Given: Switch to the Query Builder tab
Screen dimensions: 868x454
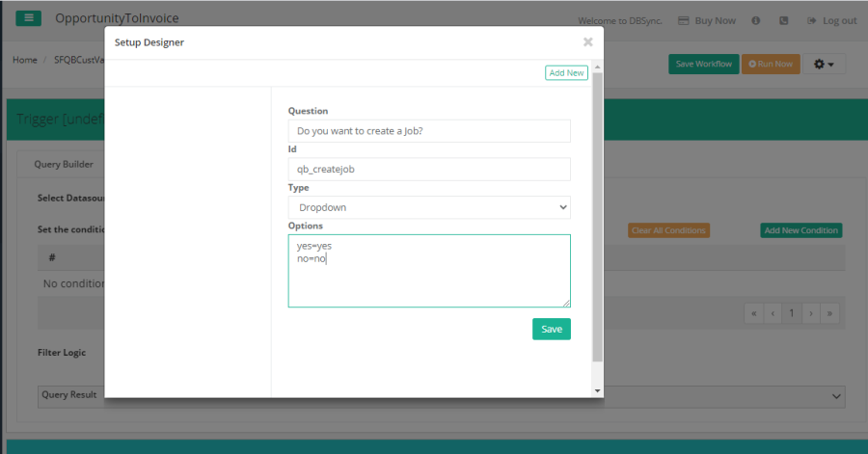Looking at the screenshot, I should pyautogui.click(x=64, y=164).
